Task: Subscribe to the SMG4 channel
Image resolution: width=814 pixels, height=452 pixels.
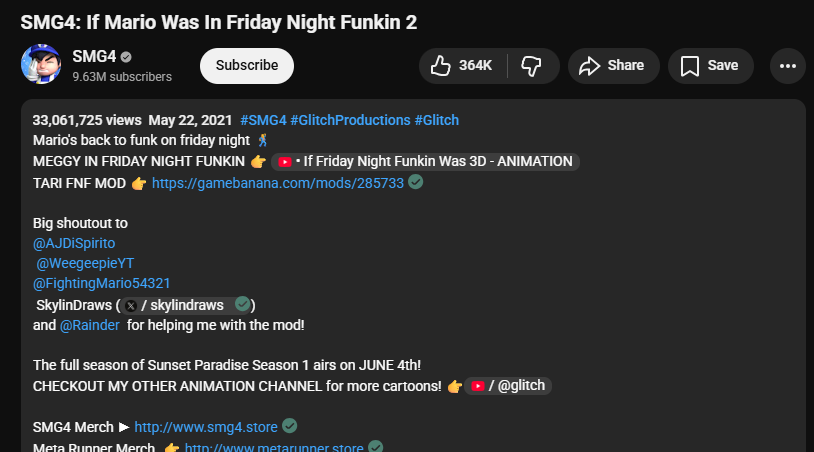Action: point(247,66)
